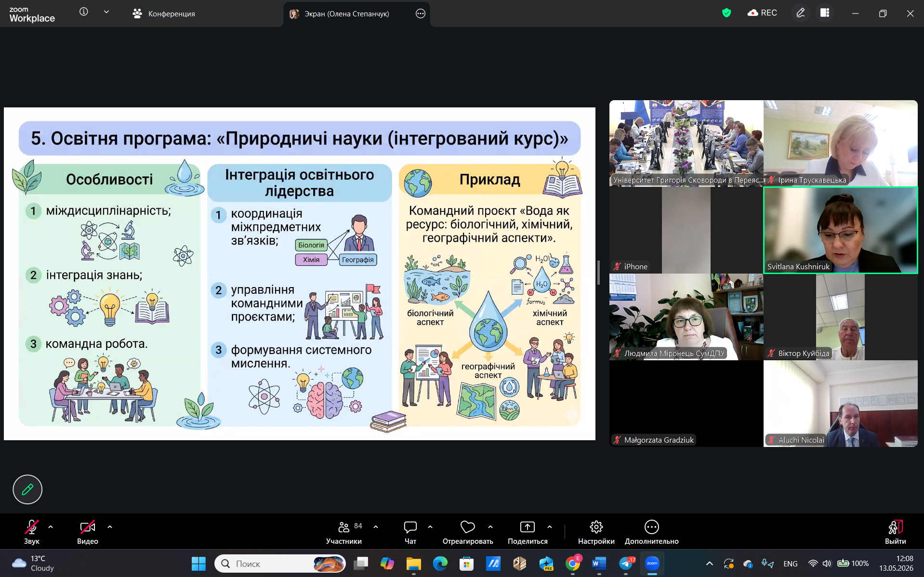Image resolution: width=924 pixels, height=577 pixels.
Task: Open clock and date 12:08
Action: [x=896, y=564]
